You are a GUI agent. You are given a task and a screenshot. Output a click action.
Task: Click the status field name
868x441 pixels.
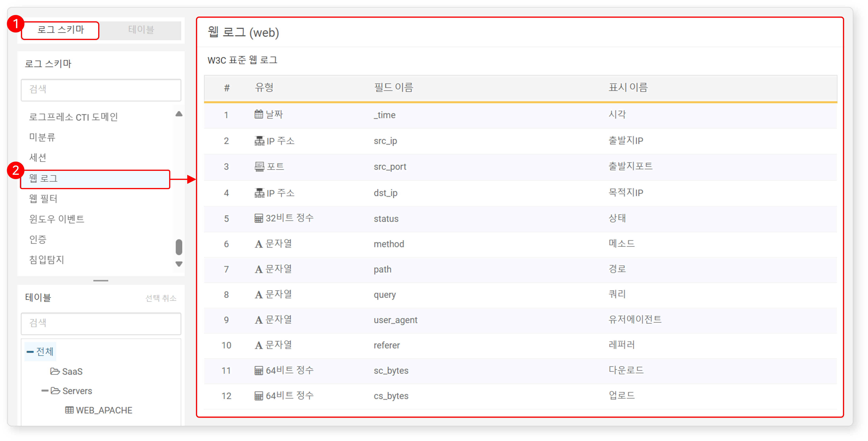[x=386, y=219]
